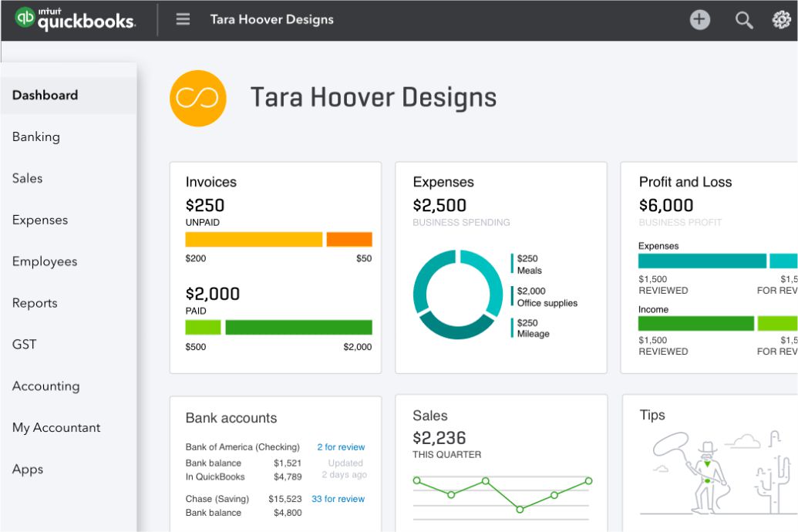Screen dimensions: 798x532
Task: Open settings via the gear icon
Action: (782, 20)
